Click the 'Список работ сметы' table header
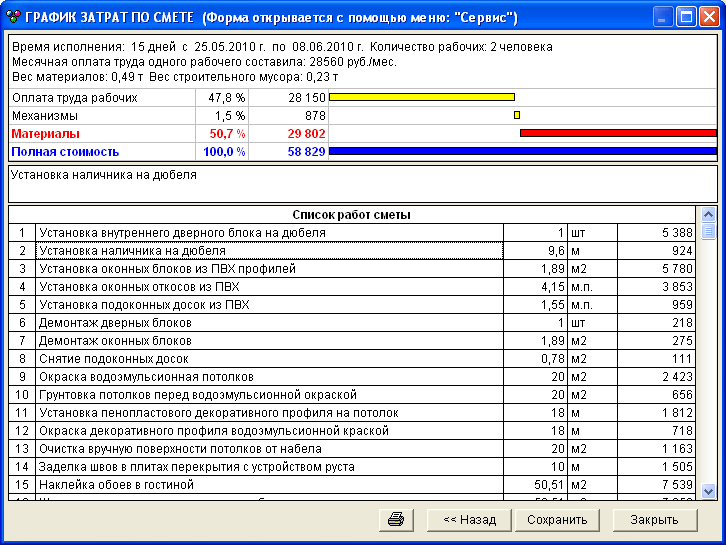 [x=351, y=215]
